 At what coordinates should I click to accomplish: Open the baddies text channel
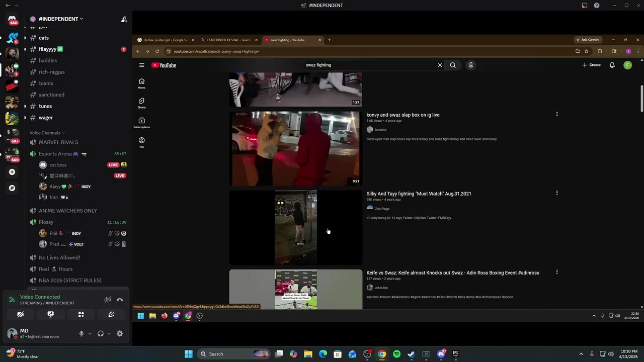(48, 61)
